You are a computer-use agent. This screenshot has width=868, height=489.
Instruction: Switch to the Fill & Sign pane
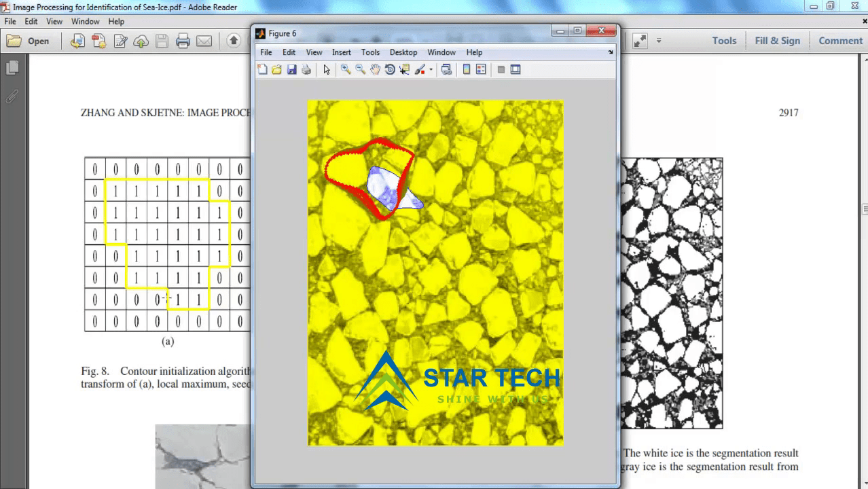(x=777, y=40)
